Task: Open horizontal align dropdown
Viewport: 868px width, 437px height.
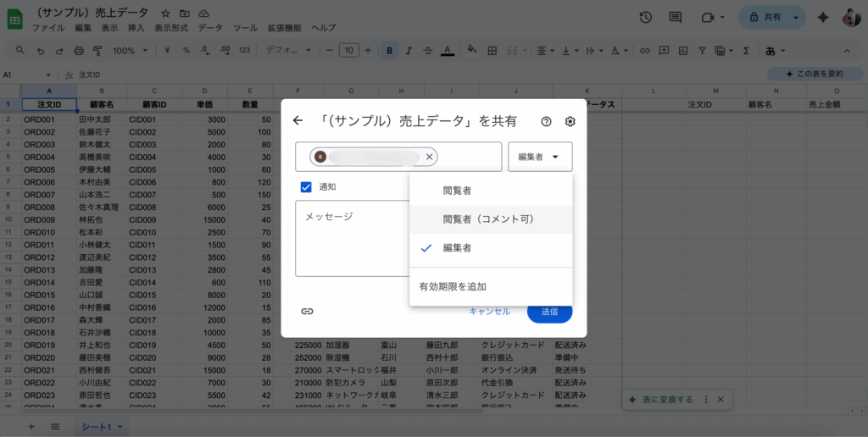Action: point(545,50)
